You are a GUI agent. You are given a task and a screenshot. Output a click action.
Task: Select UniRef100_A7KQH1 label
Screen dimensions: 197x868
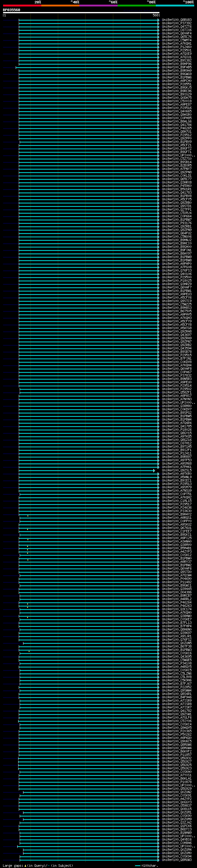[176, 43]
